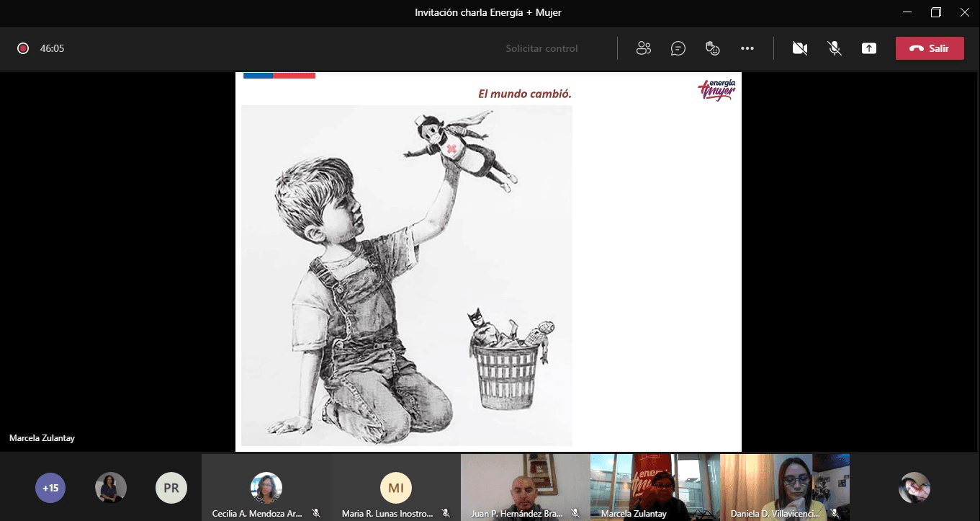
Task: Click the shared slide with the boy drawing
Action: [x=407, y=274]
